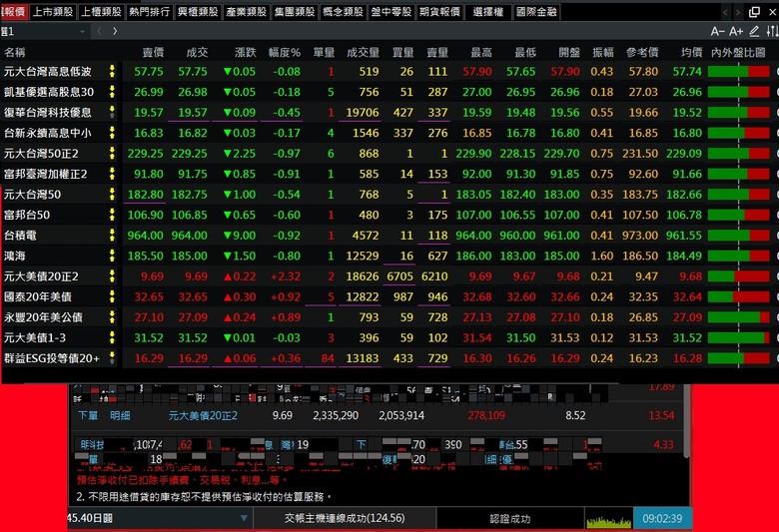Click the order window vertical scrollbar
The width and height of the screenshot is (779, 532).
pos(686,421)
